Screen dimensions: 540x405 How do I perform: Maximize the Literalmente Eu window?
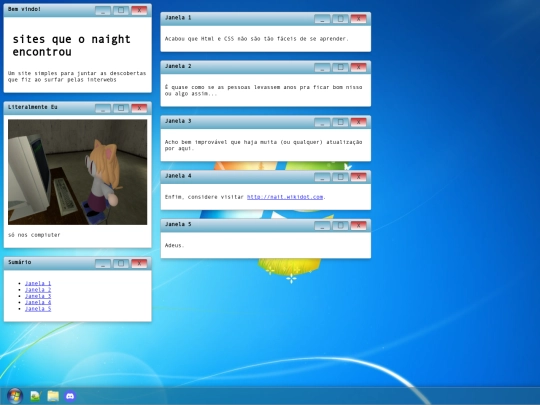121,108
